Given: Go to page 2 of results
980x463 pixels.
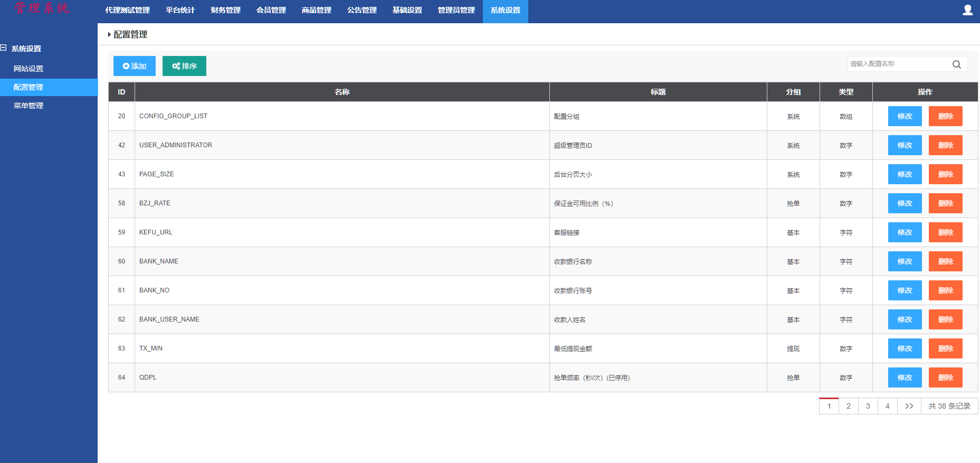Looking at the screenshot, I should point(848,406).
